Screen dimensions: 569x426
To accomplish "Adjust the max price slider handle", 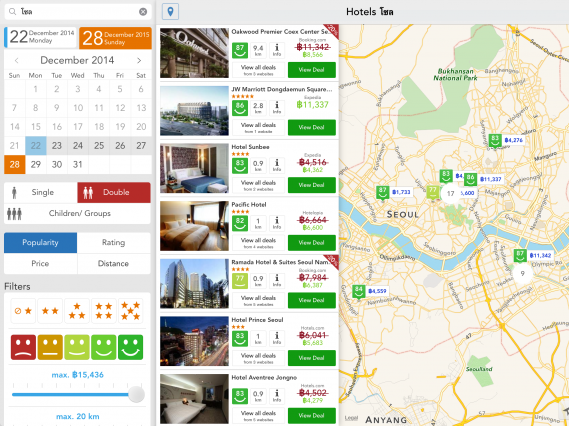I will pos(136,394).
